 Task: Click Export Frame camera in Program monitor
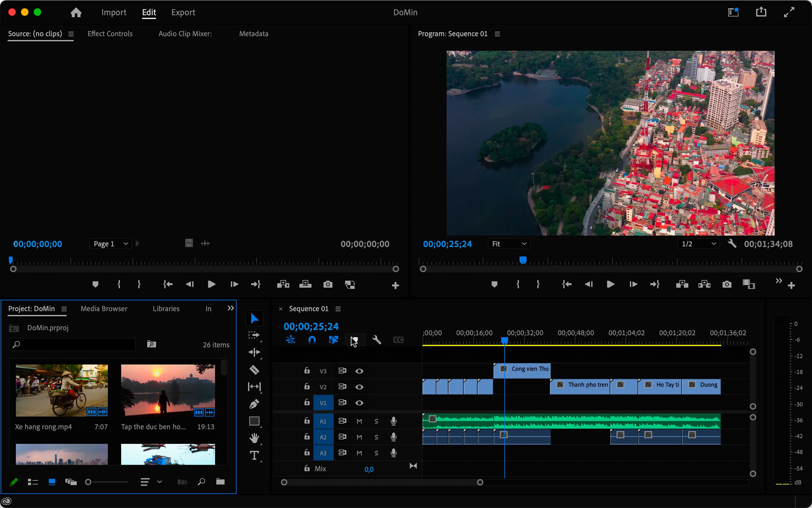(x=727, y=284)
